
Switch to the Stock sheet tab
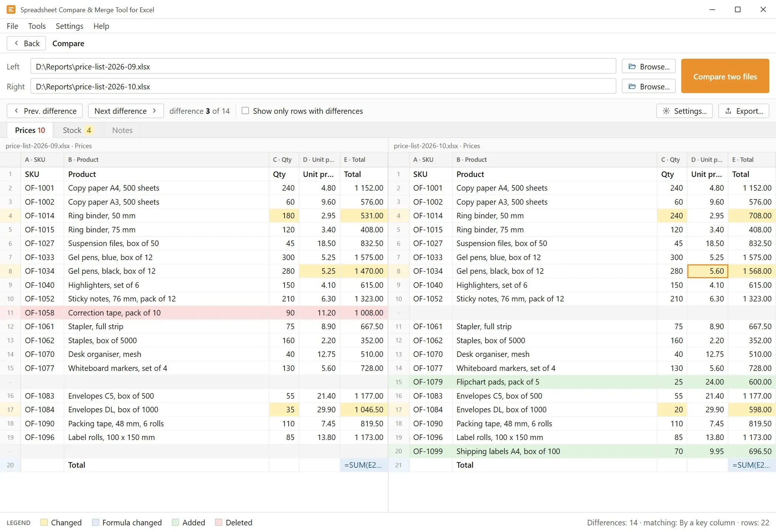pos(78,130)
